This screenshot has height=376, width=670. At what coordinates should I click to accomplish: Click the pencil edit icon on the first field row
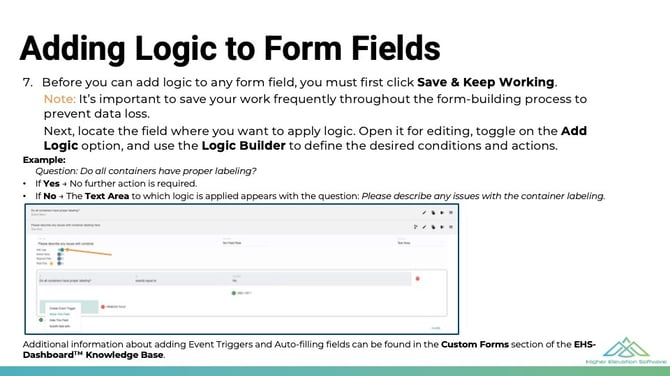coord(424,212)
